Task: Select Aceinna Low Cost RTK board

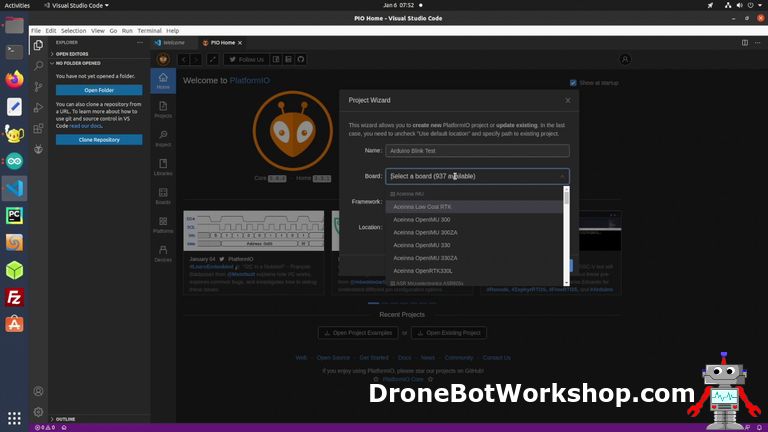Action: pyautogui.click(x=474, y=207)
